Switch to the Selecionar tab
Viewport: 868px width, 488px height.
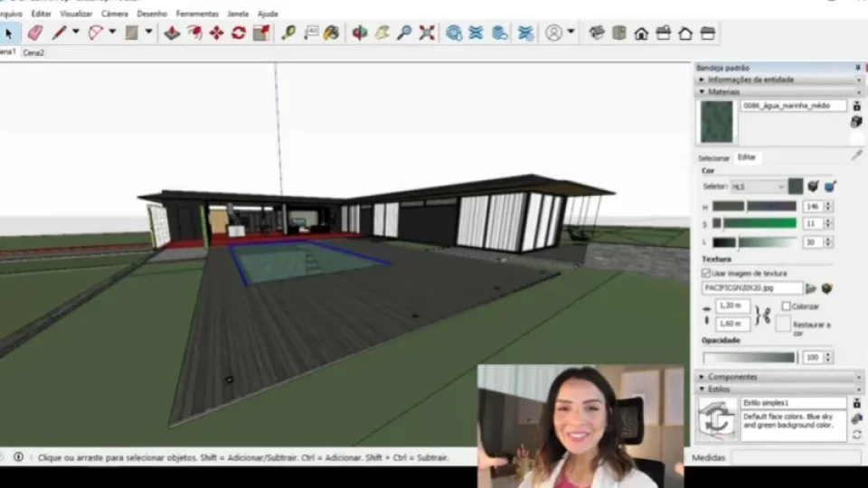[713, 158]
